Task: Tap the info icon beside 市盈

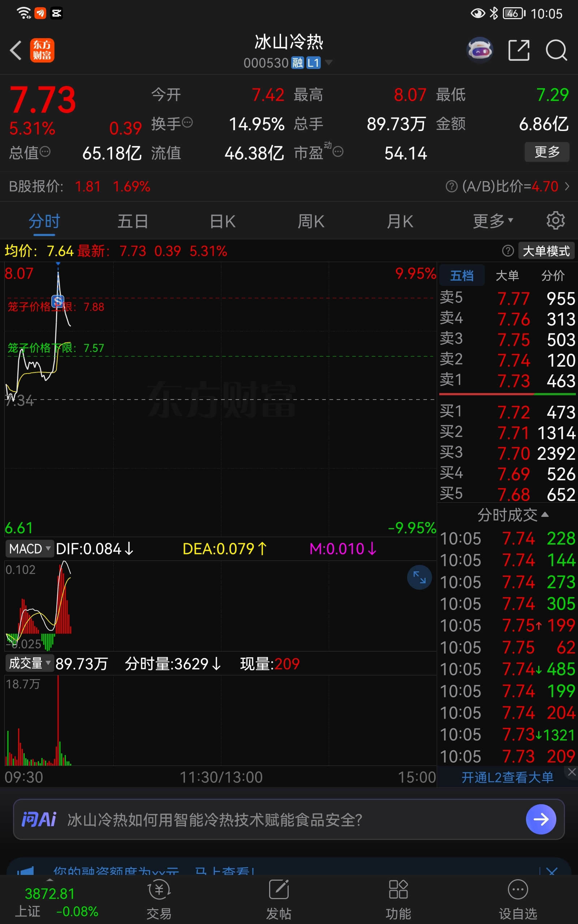Action: pyautogui.click(x=338, y=152)
